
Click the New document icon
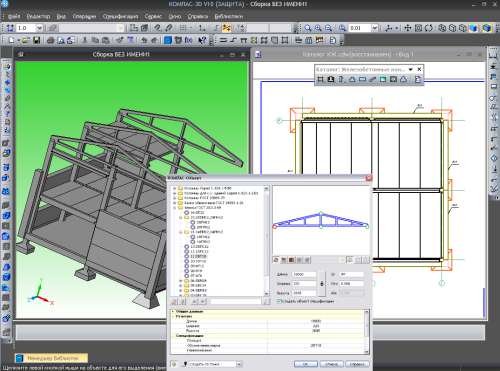point(12,40)
